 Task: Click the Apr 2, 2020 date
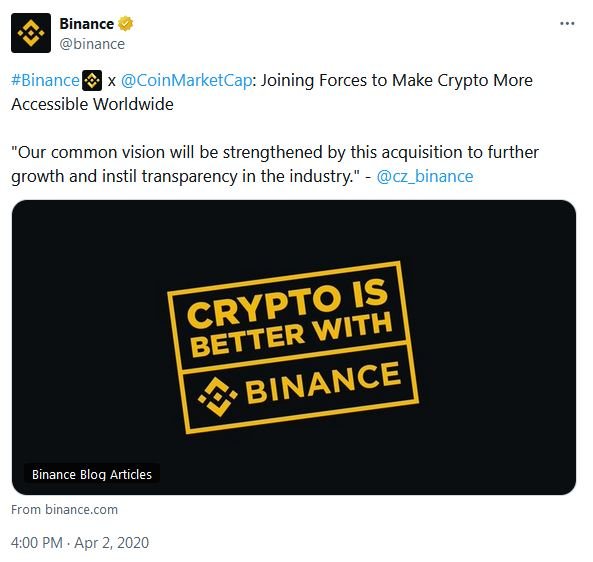pos(112,543)
